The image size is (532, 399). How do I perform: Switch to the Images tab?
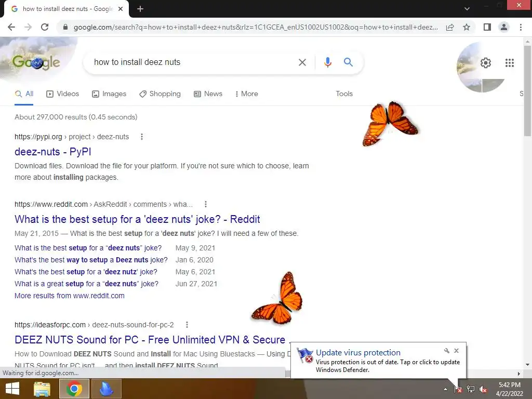coord(109,94)
